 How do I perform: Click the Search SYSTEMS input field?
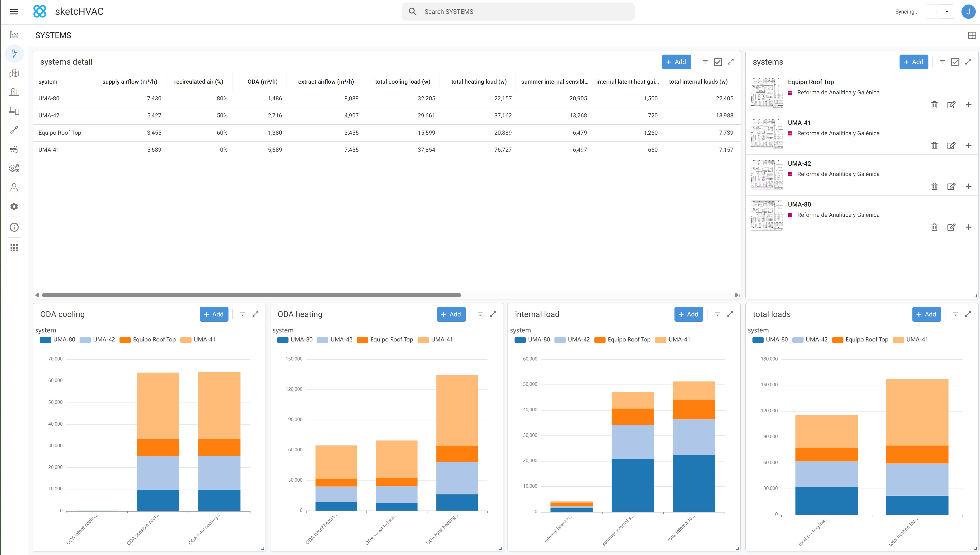point(518,12)
